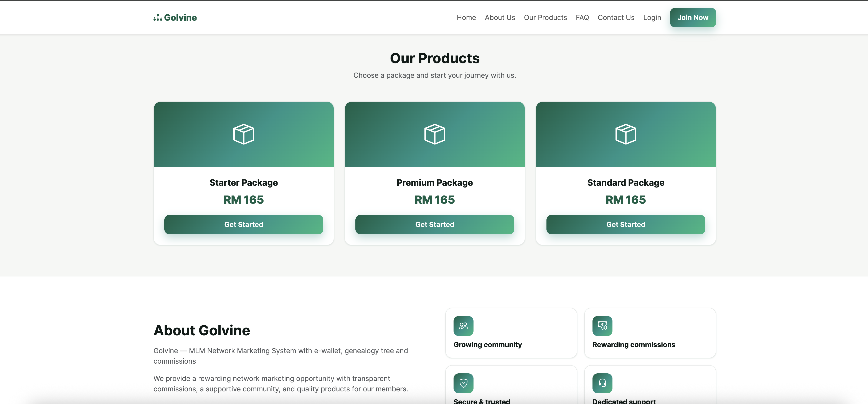Go to About Us in navigation
The width and height of the screenshot is (868, 404).
click(x=500, y=18)
